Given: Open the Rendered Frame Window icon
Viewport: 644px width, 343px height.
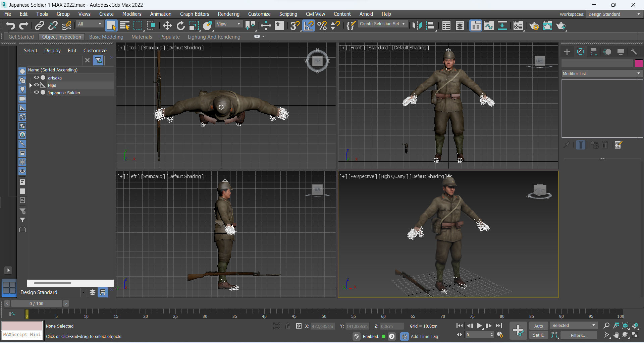Looking at the screenshot, I should point(547,25).
